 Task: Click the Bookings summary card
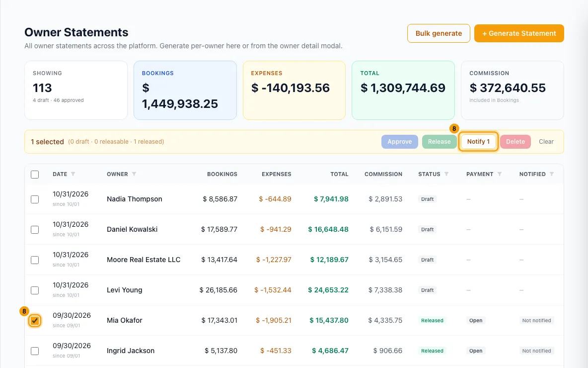(x=185, y=90)
